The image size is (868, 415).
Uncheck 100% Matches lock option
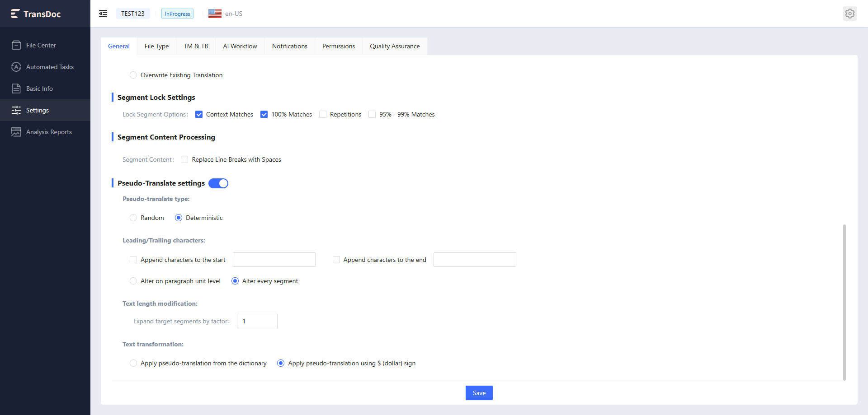(x=264, y=114)
